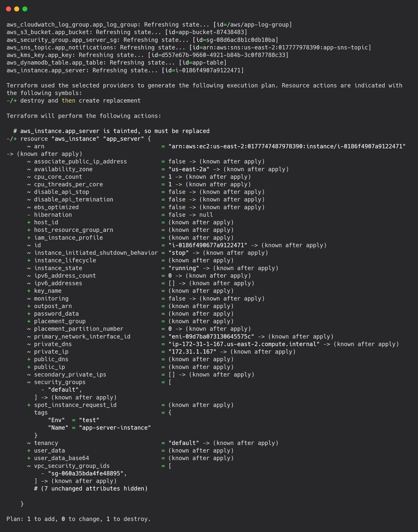418x532 pixels.
Task: Click the "sg-060a35bda4fe48895" security group id
Action: coord(86,473)
